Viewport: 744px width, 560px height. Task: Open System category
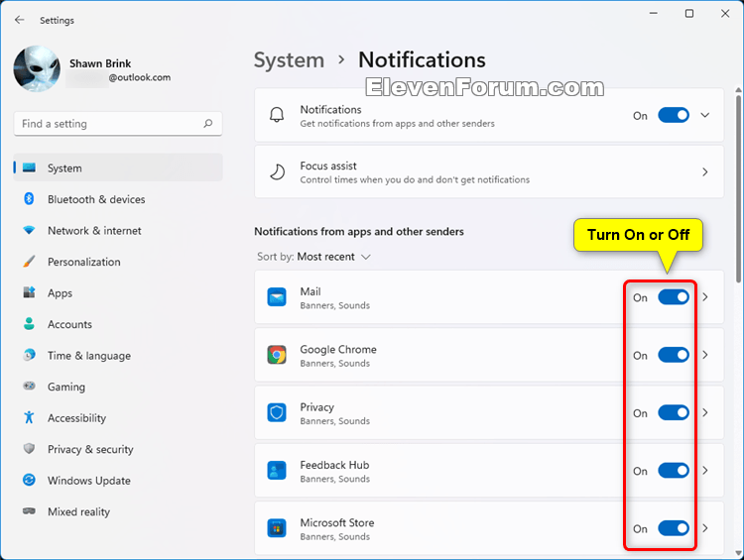(x=118, y=168)
